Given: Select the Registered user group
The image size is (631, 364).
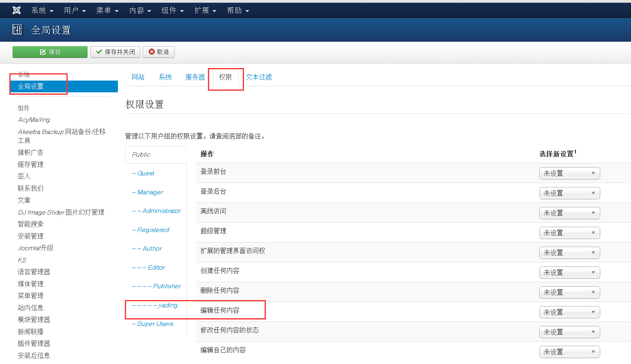Looking at the screenshot, I should 150,230.
